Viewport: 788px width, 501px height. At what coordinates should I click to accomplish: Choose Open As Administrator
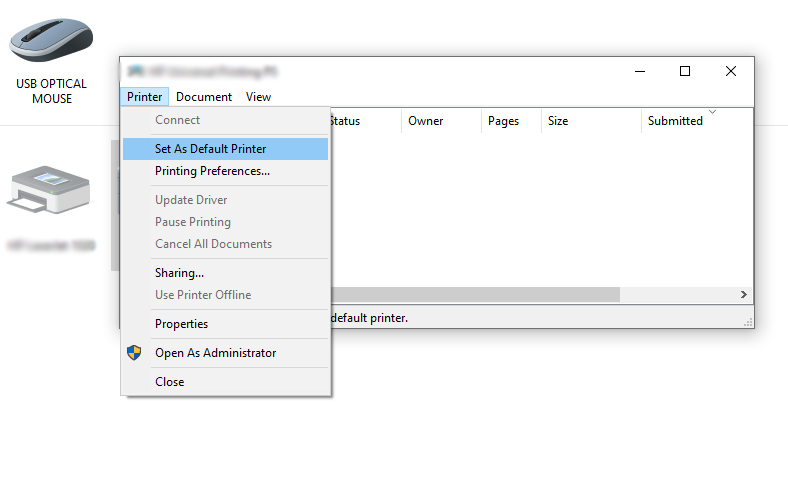point(225,353)
